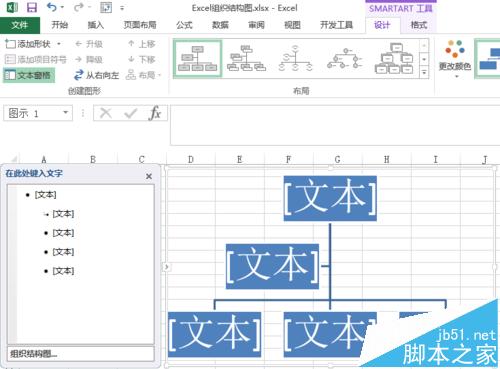The height and width of the screenshot is (369, 500).
Task: Switch to the 插入 tab
Action: (96, 25)
